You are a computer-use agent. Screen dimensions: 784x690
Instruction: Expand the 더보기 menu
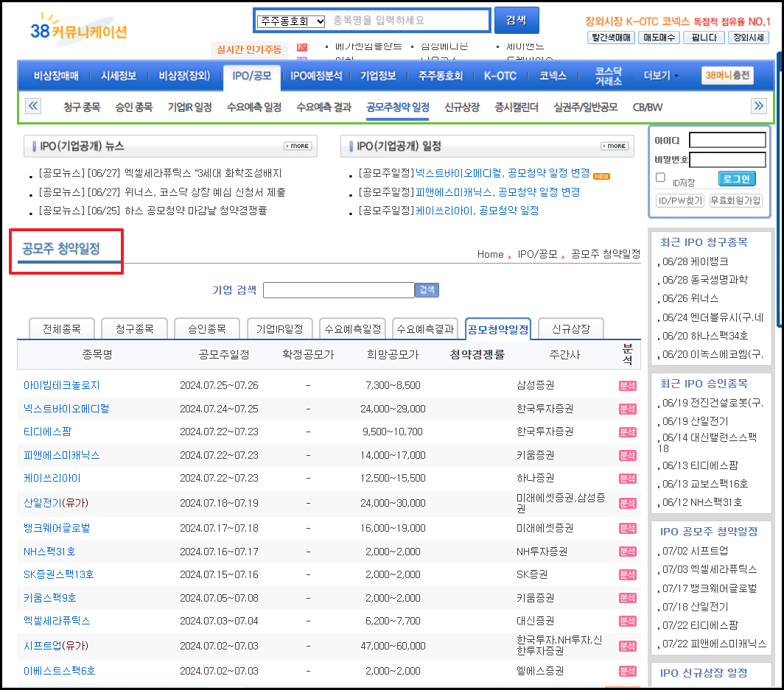coord(661,75)
